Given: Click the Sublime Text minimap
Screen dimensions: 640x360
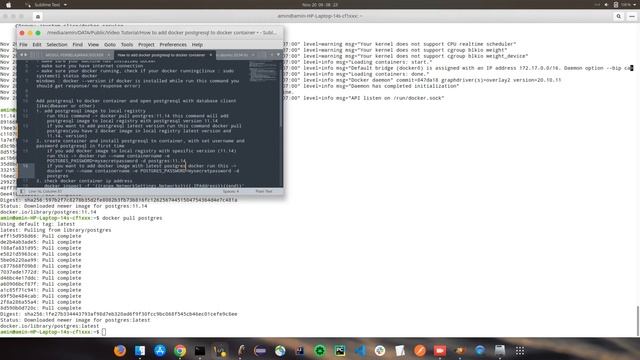Looking at the screenshot, I should pyautogui.click(x=263, y=71).
